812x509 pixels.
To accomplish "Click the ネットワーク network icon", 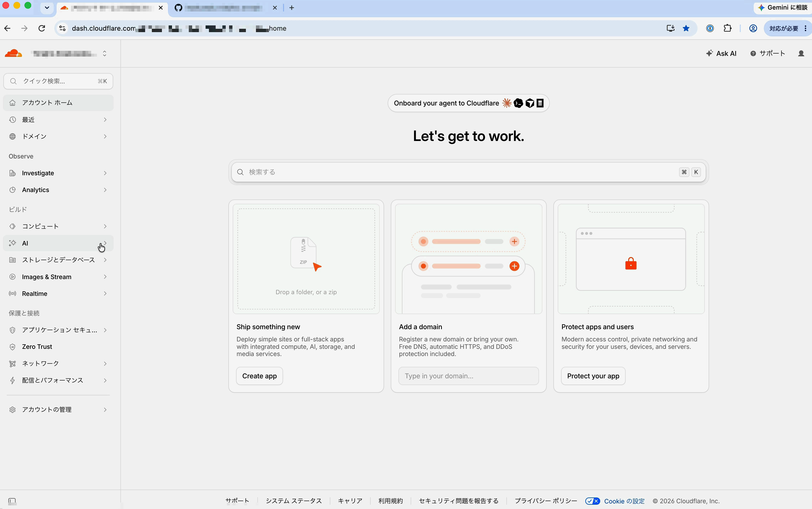I will pos(12,363).
